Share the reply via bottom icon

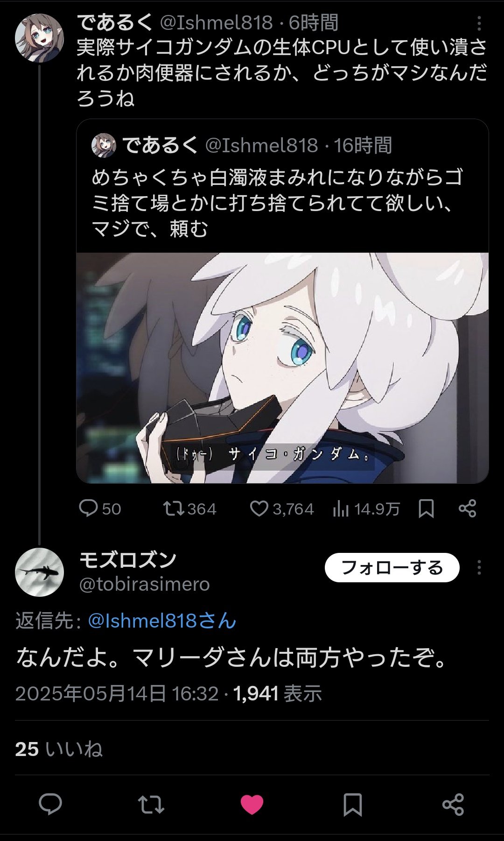[x=453, y=804]
